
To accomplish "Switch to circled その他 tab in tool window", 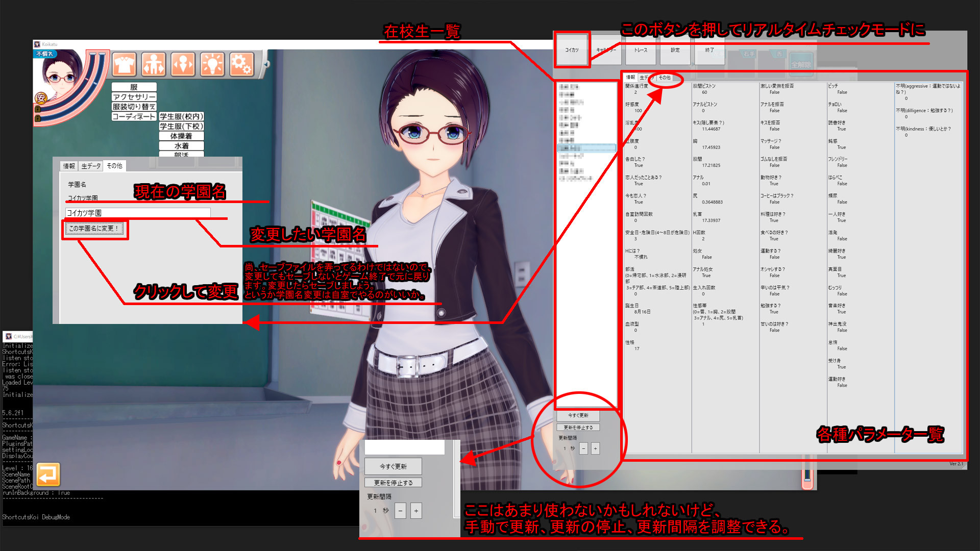I will click(664, 78).
